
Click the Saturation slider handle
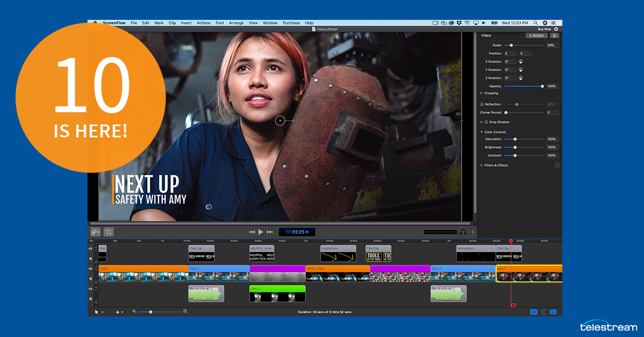click(x=515, y=139)
